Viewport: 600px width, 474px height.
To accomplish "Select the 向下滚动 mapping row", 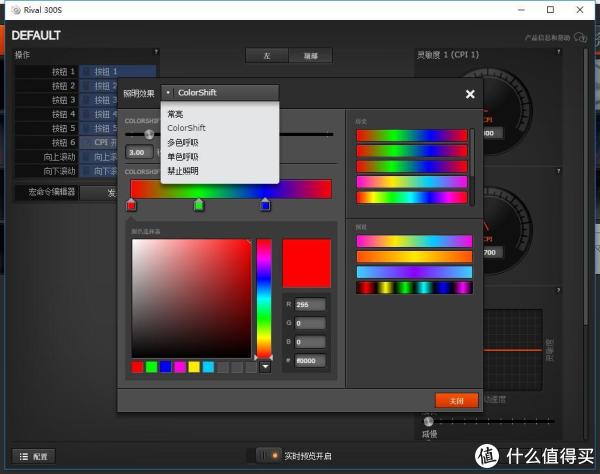I will (x=66, y=171).
